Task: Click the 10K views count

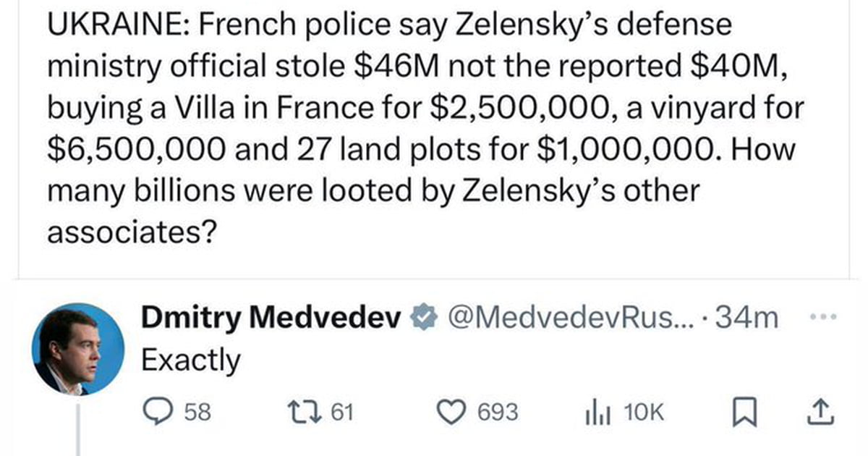Action: point(642,413)
